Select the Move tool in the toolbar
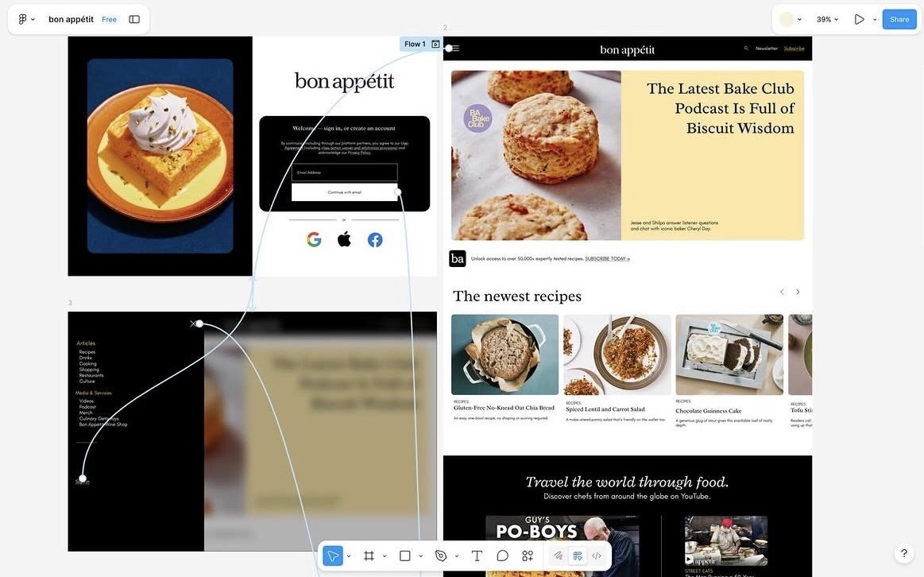 click(x=333, y=556)
